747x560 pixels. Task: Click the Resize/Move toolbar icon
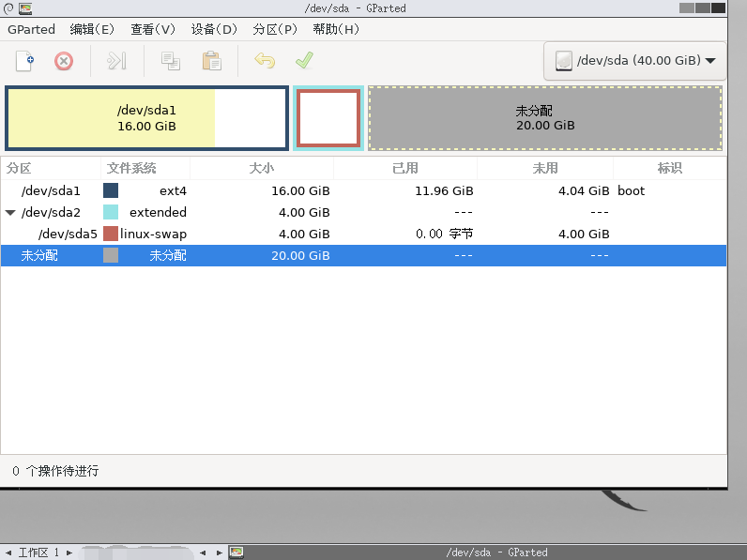(x=116, y=61)
